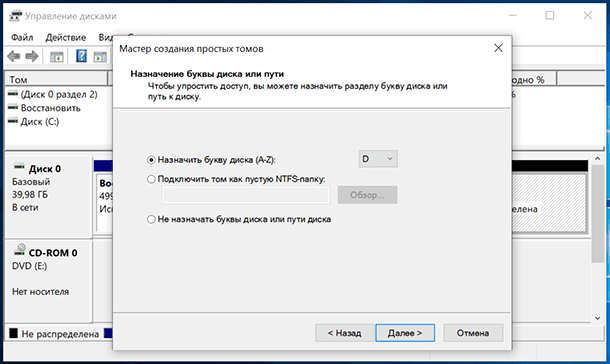Click the Свободно % column header
This screenshot has height=364, width=610.
point(534,79)
